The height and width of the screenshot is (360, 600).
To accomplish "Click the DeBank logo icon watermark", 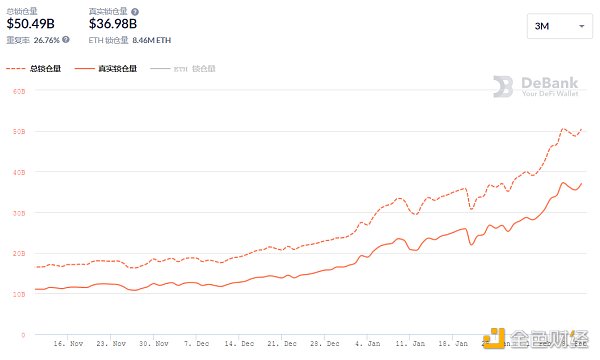I will 503,86.
